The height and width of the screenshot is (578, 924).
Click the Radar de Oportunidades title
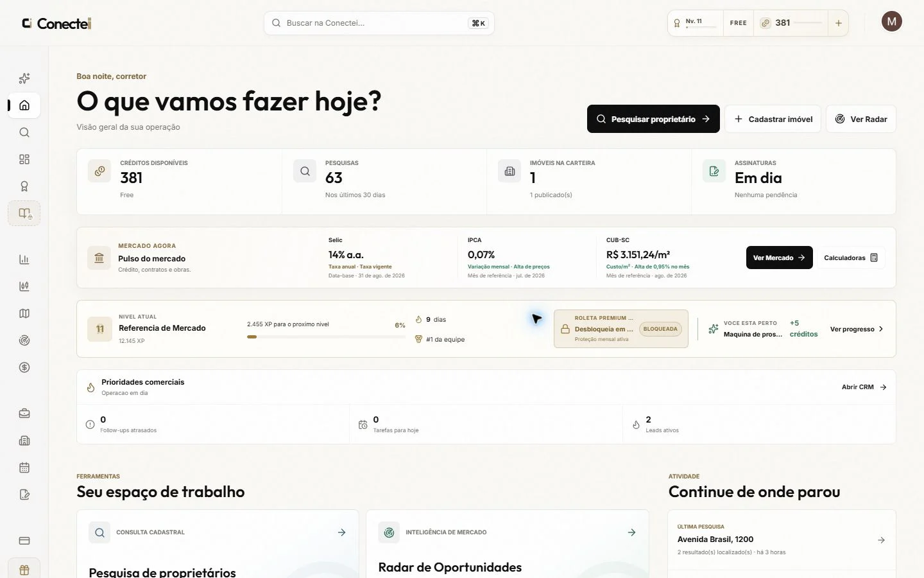[450, 567]
